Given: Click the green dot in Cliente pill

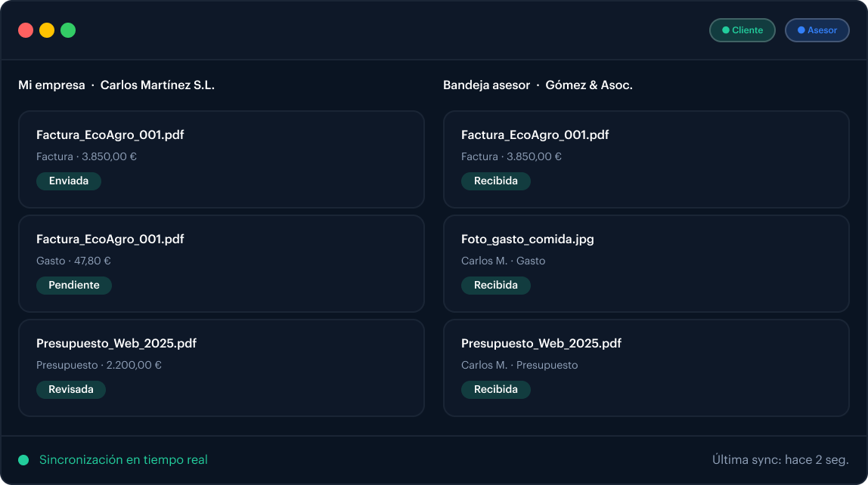Looking at the screenshot, I should pos(725,30).
